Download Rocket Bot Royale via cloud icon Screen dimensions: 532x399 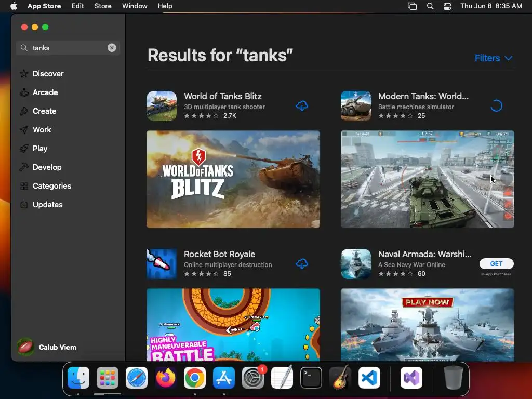tap(302, 263)
